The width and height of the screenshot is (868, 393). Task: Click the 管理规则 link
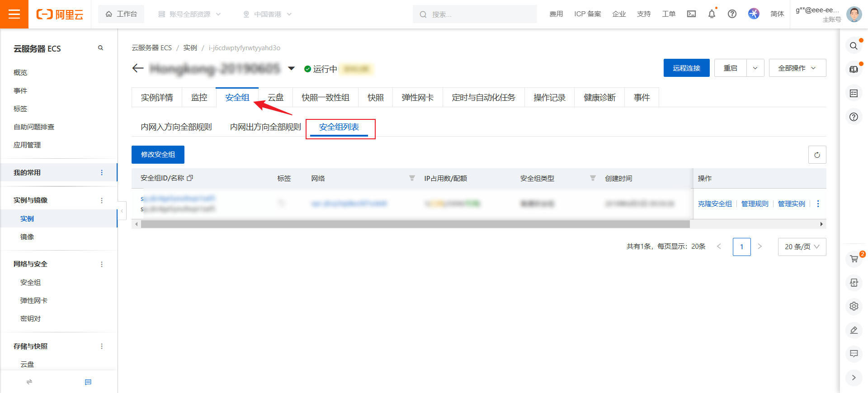point(755,204)
